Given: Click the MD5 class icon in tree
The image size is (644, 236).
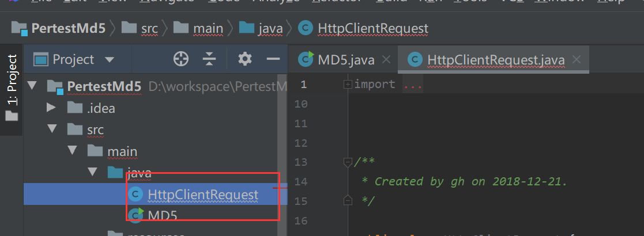Looking at the screenshot, I should click(136, 215).
